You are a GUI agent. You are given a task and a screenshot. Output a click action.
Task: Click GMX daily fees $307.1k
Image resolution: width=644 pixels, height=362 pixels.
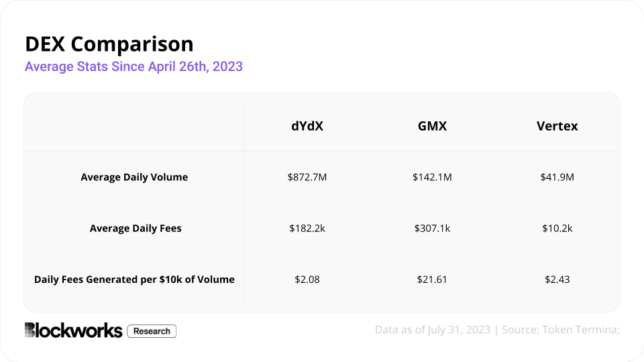[432, 229]
